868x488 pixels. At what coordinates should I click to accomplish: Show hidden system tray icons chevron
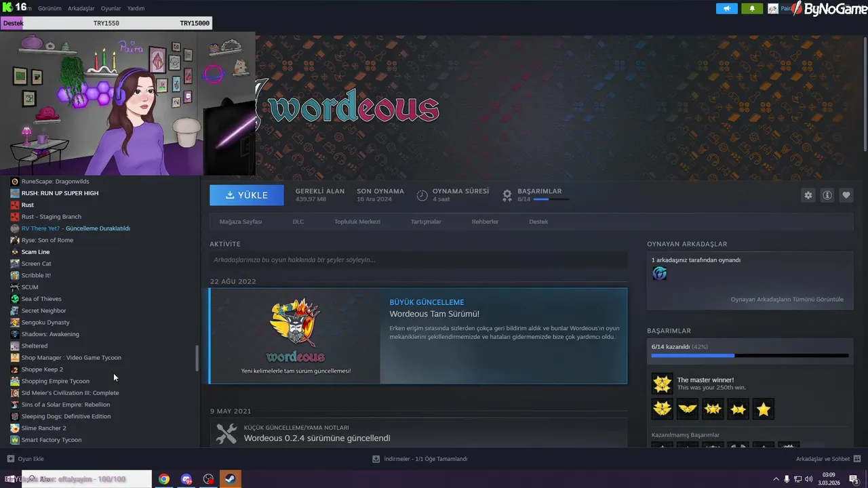point(776,479)
